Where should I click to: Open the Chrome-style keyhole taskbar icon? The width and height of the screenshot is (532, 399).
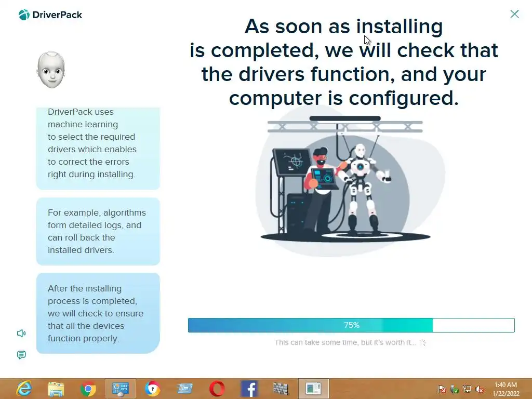[152, 389]
